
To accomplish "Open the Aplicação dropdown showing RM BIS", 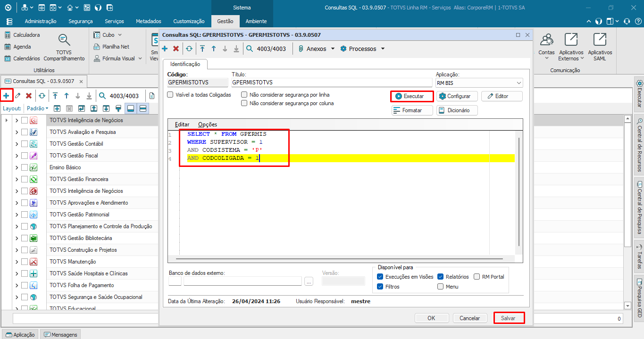I will tap(479, 83).
